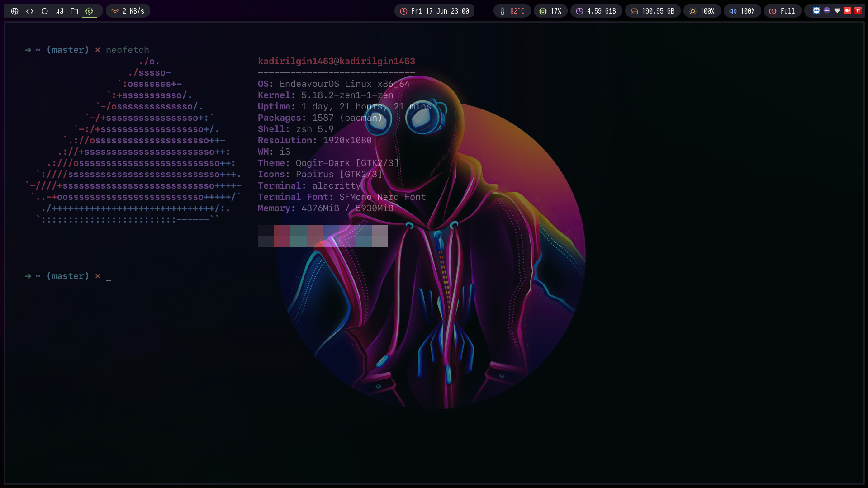The height and width of the screenshot is (488, 868).
Task: Click the purple mustache tray icon
Action: pyautogui.click(x=827, y=10)
